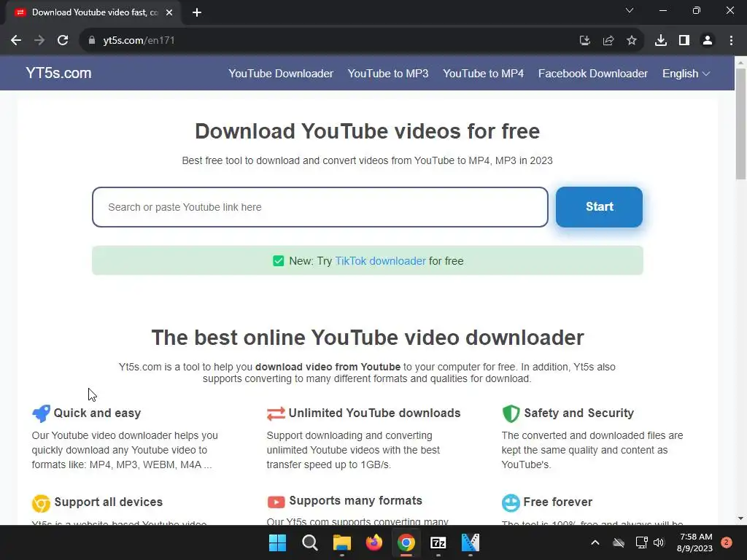Screen dimensions: 747x560
Task: Click the browser forward arrow
Action: coord(39,41)
